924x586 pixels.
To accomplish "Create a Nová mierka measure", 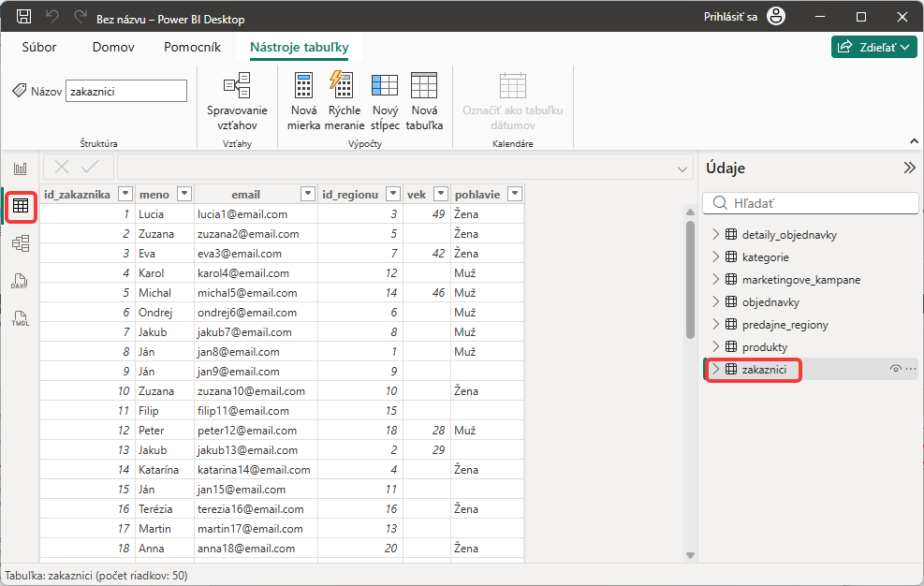I will click(x=303, y=101).
